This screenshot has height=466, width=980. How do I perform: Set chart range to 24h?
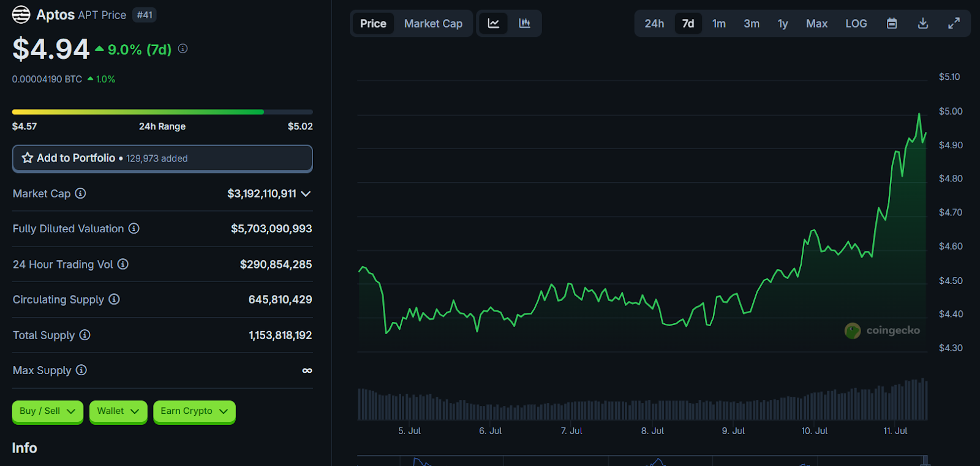(654, 23)
